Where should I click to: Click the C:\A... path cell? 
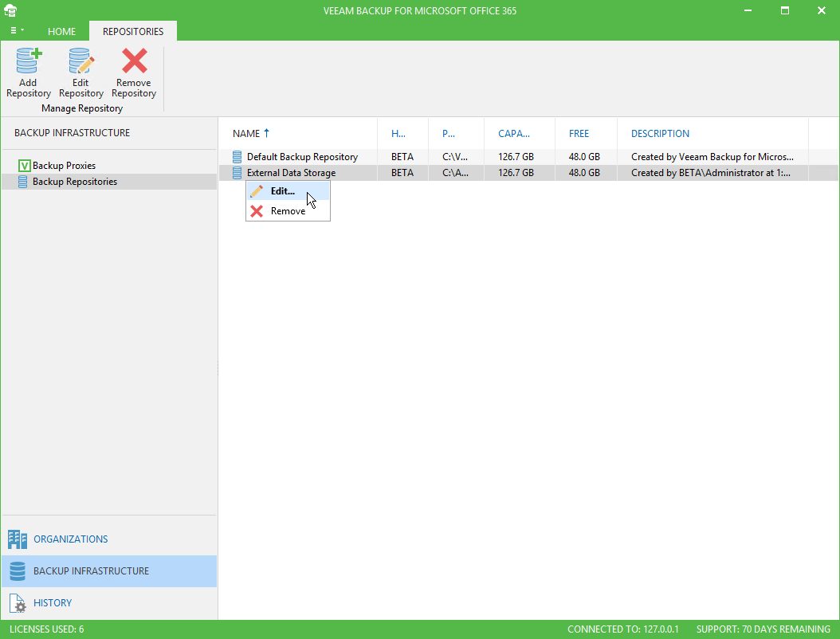(455, 173)
